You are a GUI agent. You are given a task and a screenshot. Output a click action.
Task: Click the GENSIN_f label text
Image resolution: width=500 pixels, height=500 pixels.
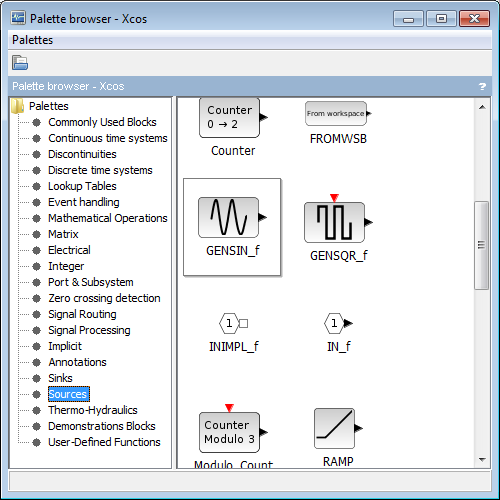(233, 251)
